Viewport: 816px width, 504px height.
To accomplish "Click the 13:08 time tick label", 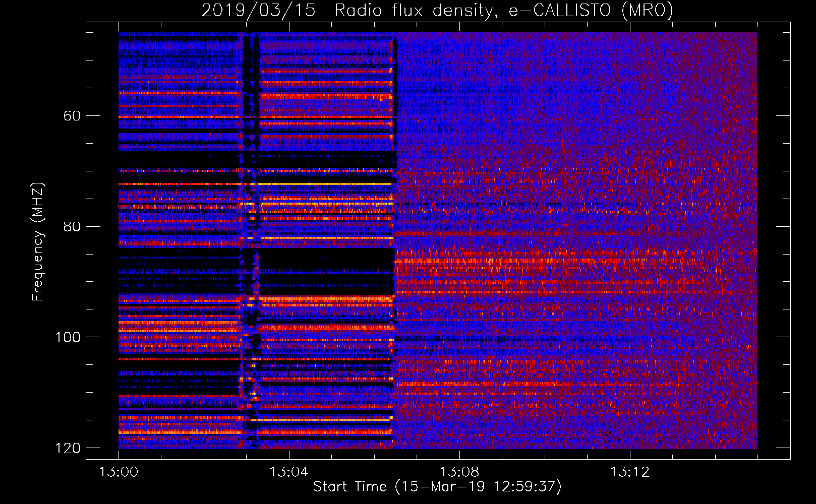I will pyautogui.click(x=459, y=472).
